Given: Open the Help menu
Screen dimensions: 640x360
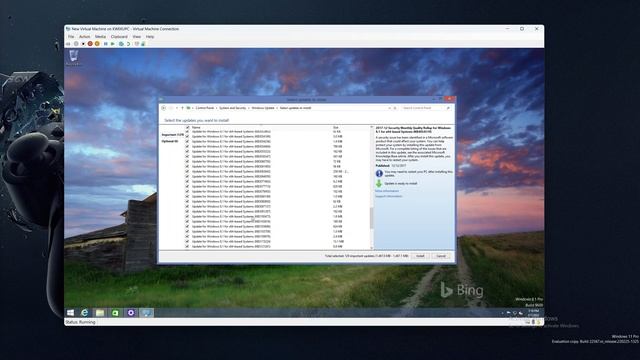Looking at the screenshot, I should [x=150, y=37].
